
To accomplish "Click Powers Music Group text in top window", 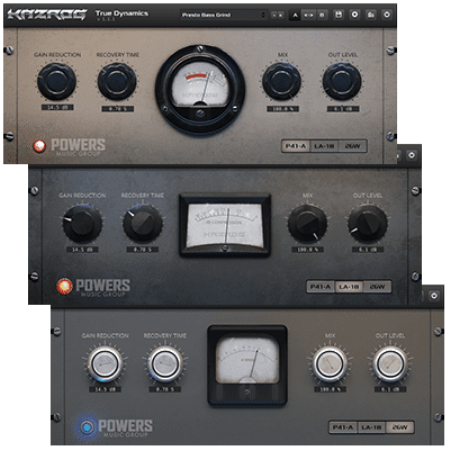I will (x=78, y=147).
